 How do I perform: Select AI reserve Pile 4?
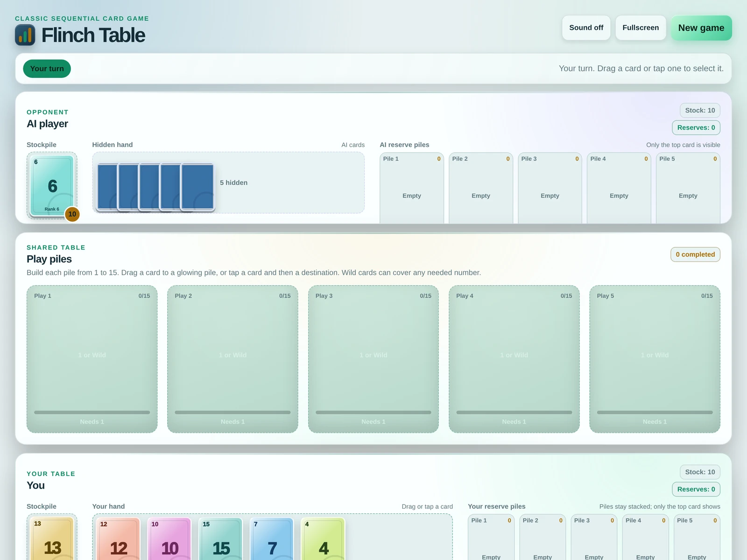point(619,188)
